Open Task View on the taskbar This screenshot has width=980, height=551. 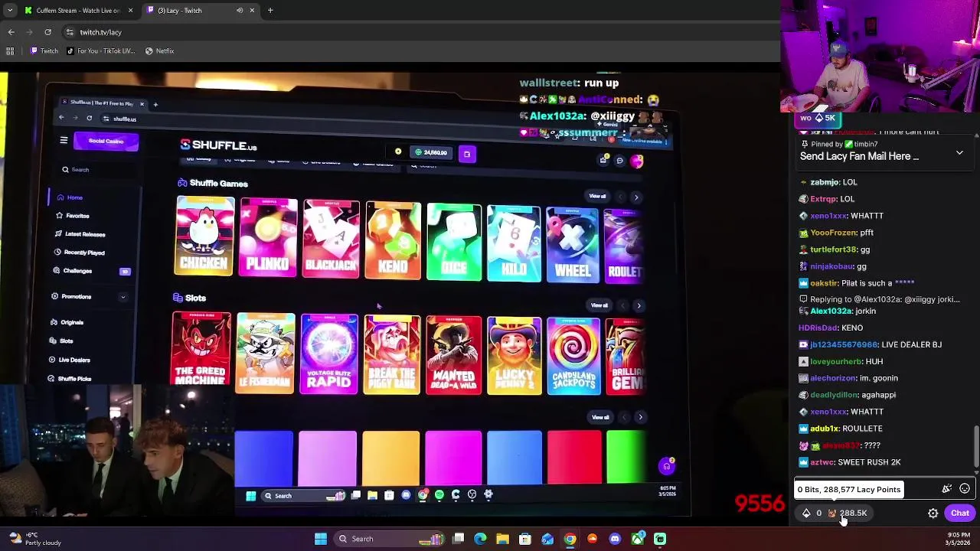[458, 539]
